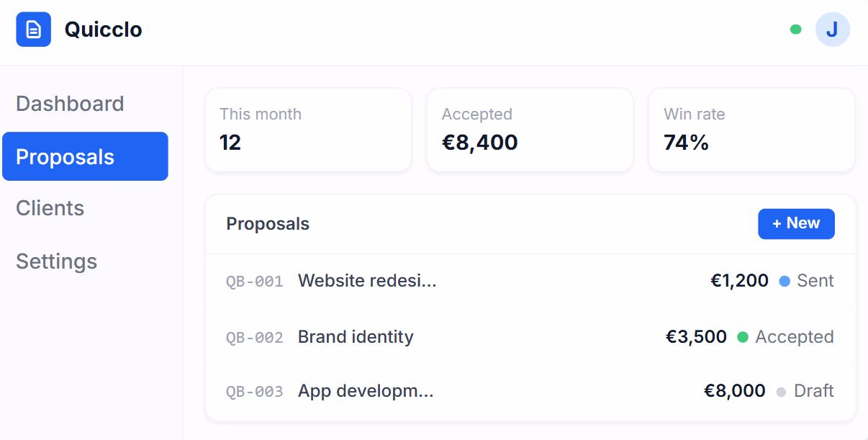Click the €3,500 amount for Brand identity
Screen dimensions: 868x440
[696, 337]
